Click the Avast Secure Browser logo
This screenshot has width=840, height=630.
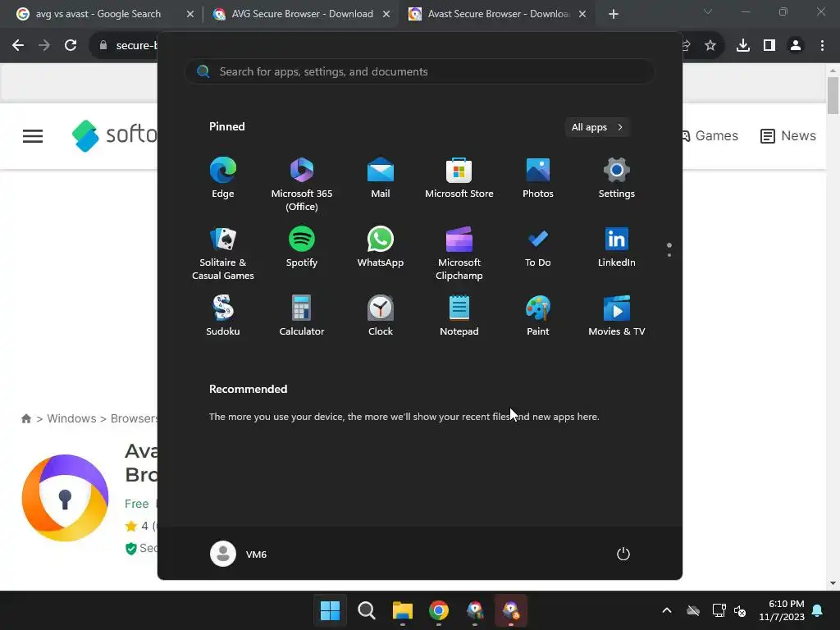pyautogui.click(x=65, y=498)
